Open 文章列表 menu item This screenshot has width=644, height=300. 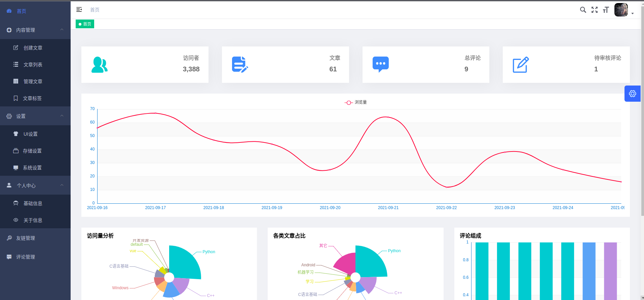click(35, 65)
